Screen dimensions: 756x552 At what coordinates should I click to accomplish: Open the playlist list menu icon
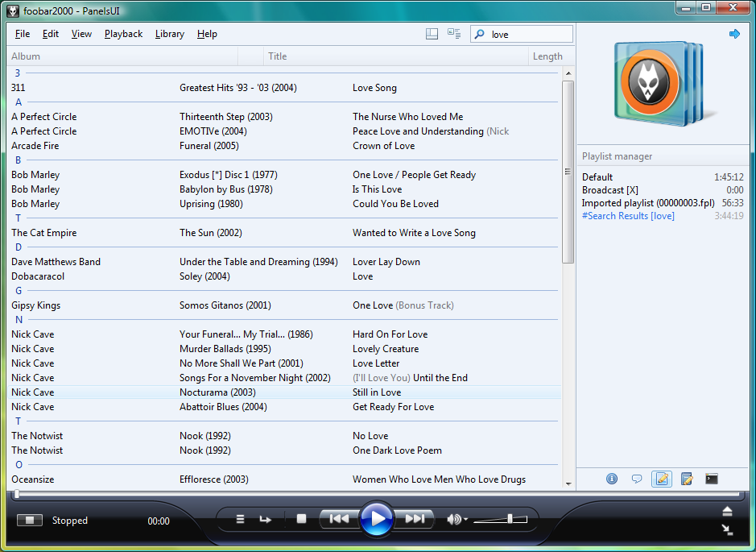click(240, 520)
